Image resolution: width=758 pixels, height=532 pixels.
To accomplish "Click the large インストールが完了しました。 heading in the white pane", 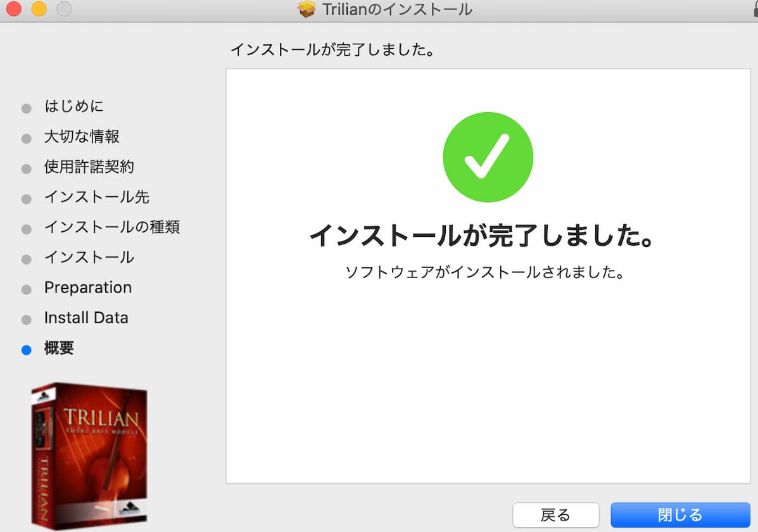I will click(483, 236).
